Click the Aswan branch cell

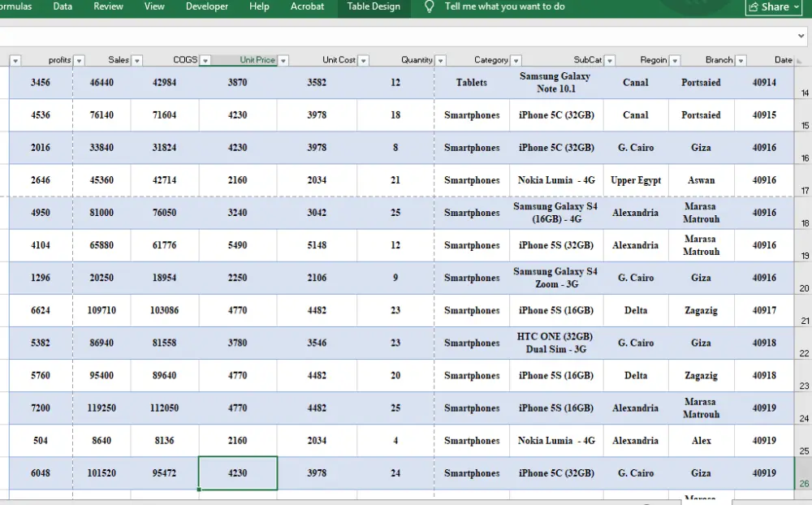(702, 180)
